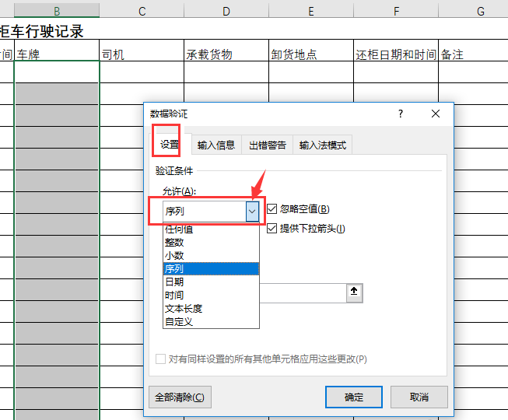This screenshot has height=420, width=508.
Task: Choose 整数 from the allow list
Action: (211, 243)
